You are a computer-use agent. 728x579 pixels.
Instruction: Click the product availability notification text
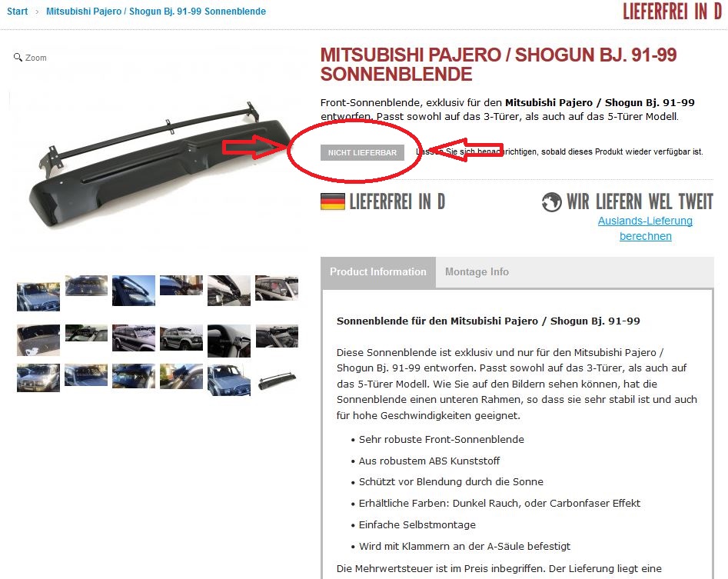[560, 151]
